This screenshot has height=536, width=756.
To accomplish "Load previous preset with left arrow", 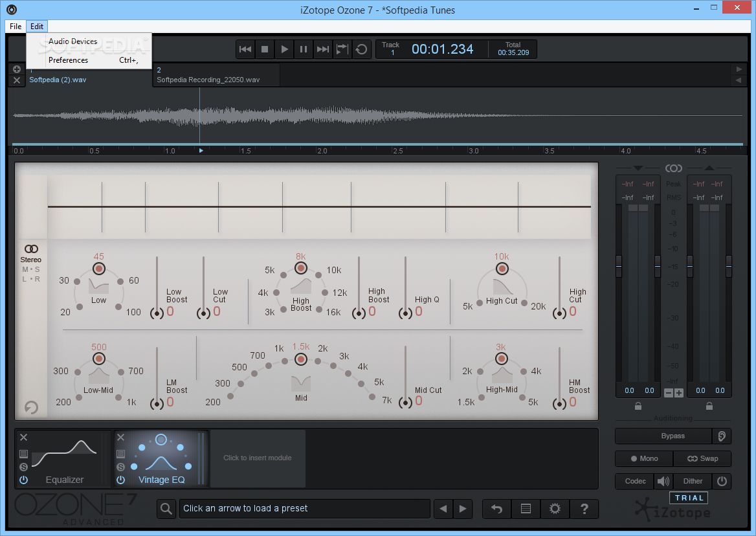I will coord(443,509).
